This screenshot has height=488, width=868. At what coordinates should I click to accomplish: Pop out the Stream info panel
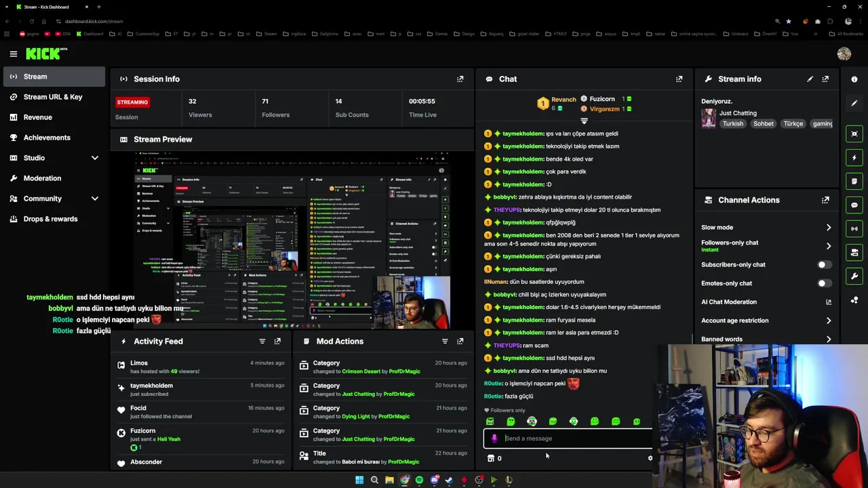coord(825,79)
